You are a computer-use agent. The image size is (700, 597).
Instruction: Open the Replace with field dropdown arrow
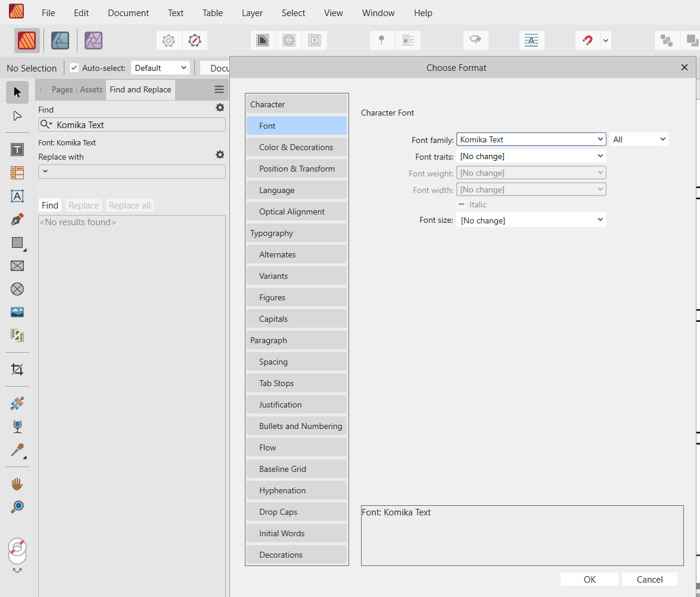point(45,172)
